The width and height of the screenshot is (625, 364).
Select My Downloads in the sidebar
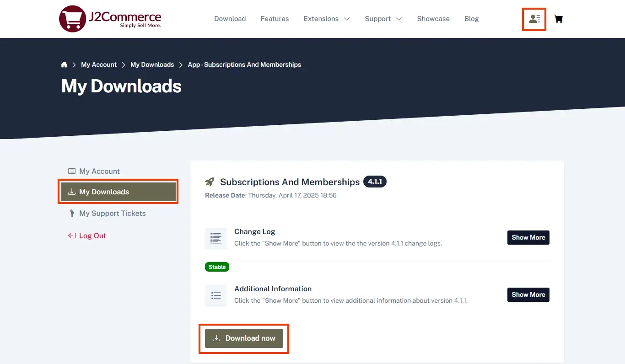point(119,192)
